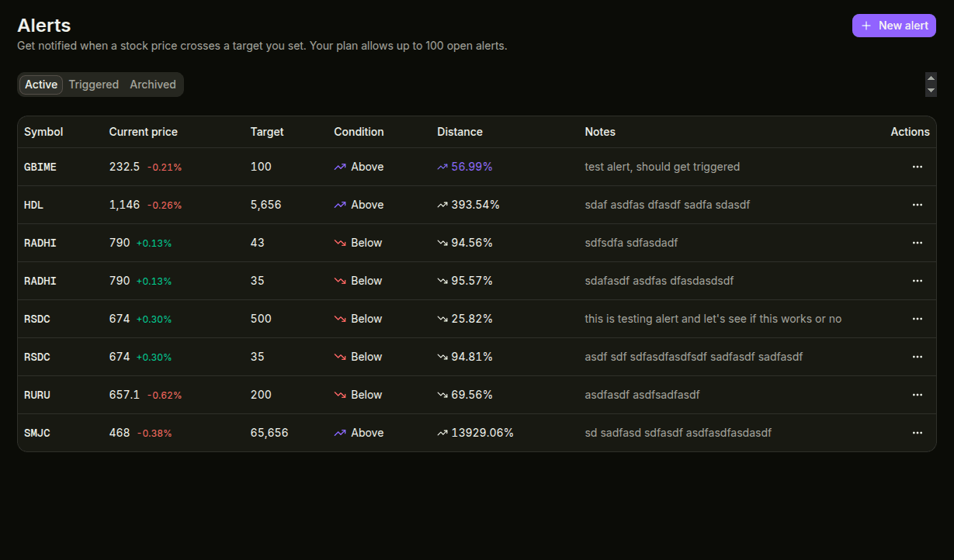The width and height of the screenshot is (954, 560).
Task: Click the downward trend icon beside RURU's Below condition
Action: pyautogui.click(x=340, y=395)
